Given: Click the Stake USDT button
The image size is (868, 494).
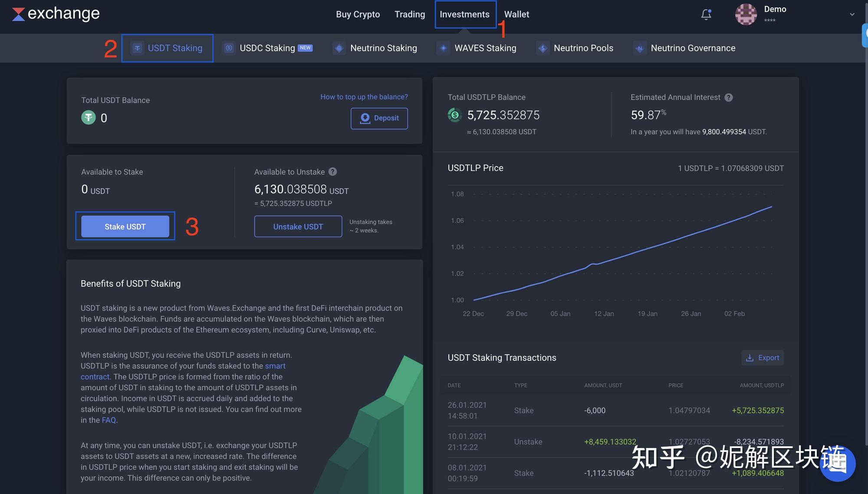Looking at the screenshot, I should click(x=125, y=226).
